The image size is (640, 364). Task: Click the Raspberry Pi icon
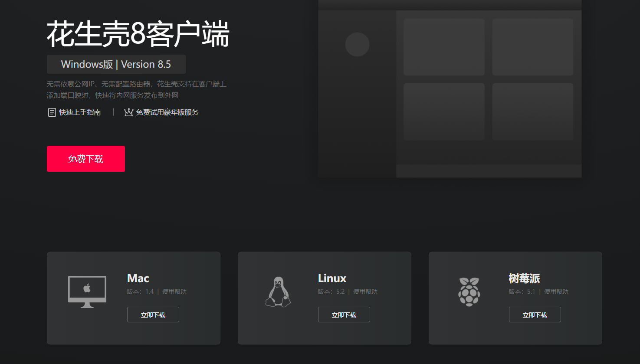[469, 292]
